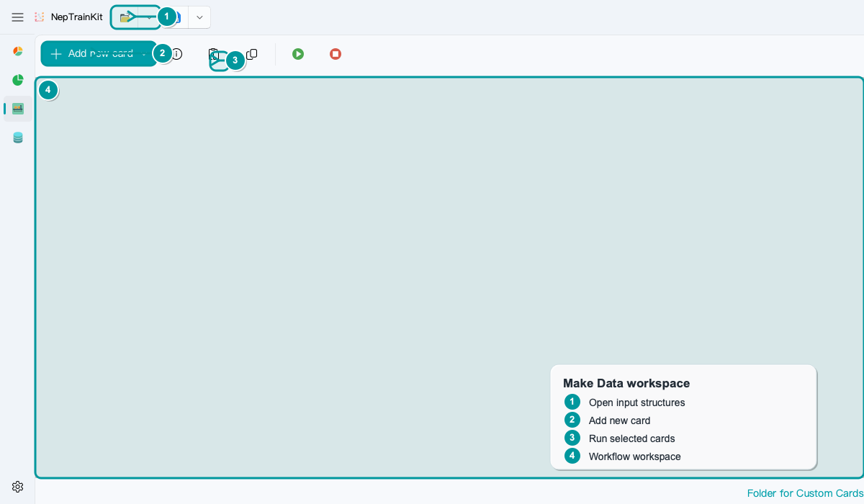Image resolution: width=864 pixels, height=504 pixels.
Task: Open the green pie chart sidebar page
Action: 18,80
